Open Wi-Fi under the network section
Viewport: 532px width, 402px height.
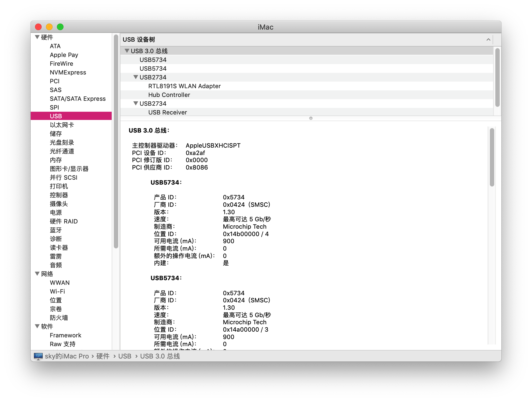(x=57, y=291)
